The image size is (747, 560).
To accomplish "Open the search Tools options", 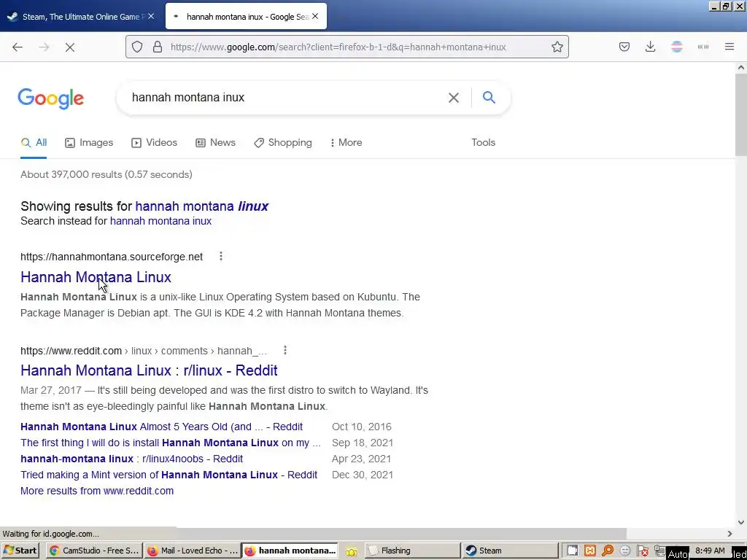I will click(x=483, y=142).
